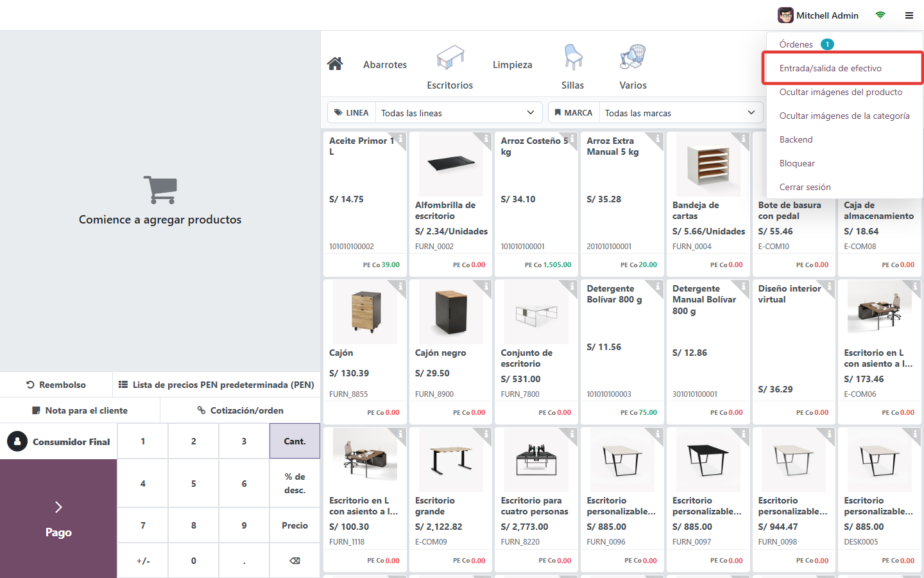Click the Consumidor Final customer avatar
The height and width of the screenshot is (578, 924).
pyautogui.click(x=17, y=441)
